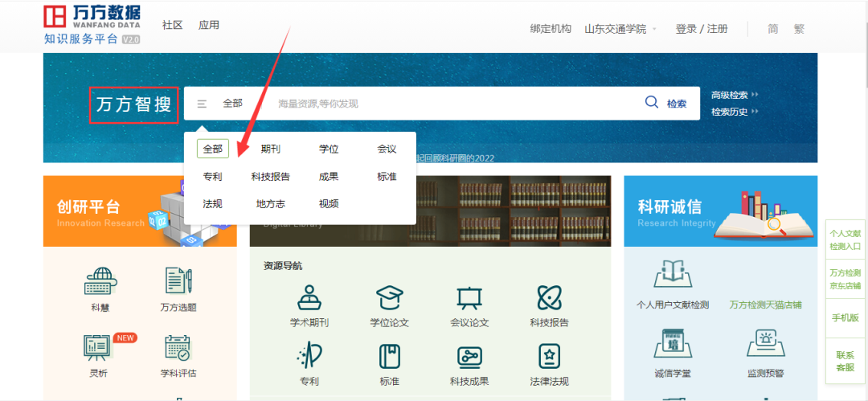Select 全部 in the resource menu
This screenshot has width=868, height=401.
(x=212, y=149)
